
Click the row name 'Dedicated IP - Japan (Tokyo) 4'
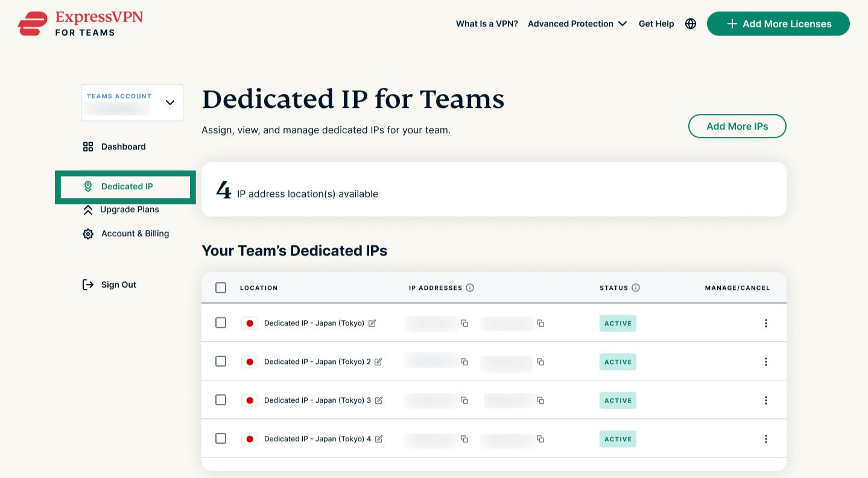pyautogui.click(x=318, y=439)
